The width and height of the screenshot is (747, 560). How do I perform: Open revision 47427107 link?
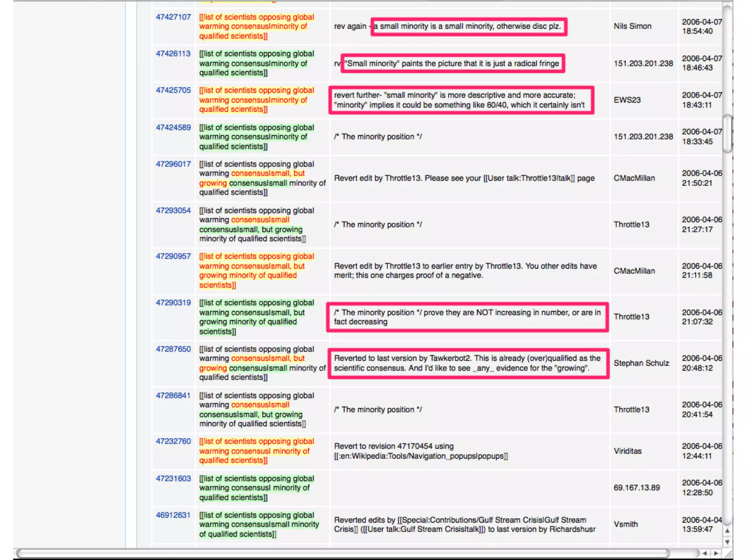pyautogui.click(x=173, y=17)
